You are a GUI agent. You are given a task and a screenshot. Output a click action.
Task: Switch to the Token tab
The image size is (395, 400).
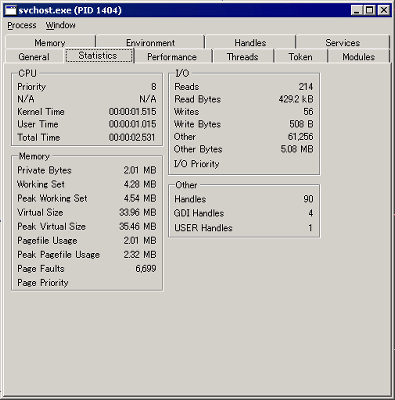tap(301, 57)
